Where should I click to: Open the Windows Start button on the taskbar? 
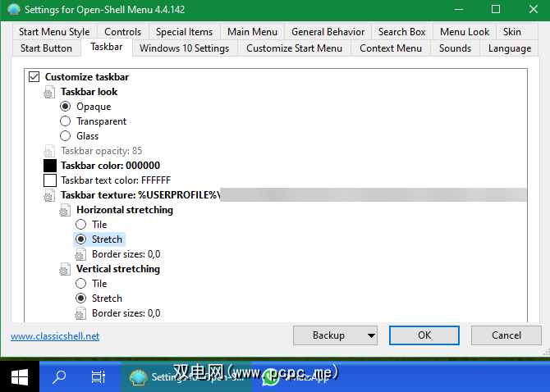tap(20, 377)
